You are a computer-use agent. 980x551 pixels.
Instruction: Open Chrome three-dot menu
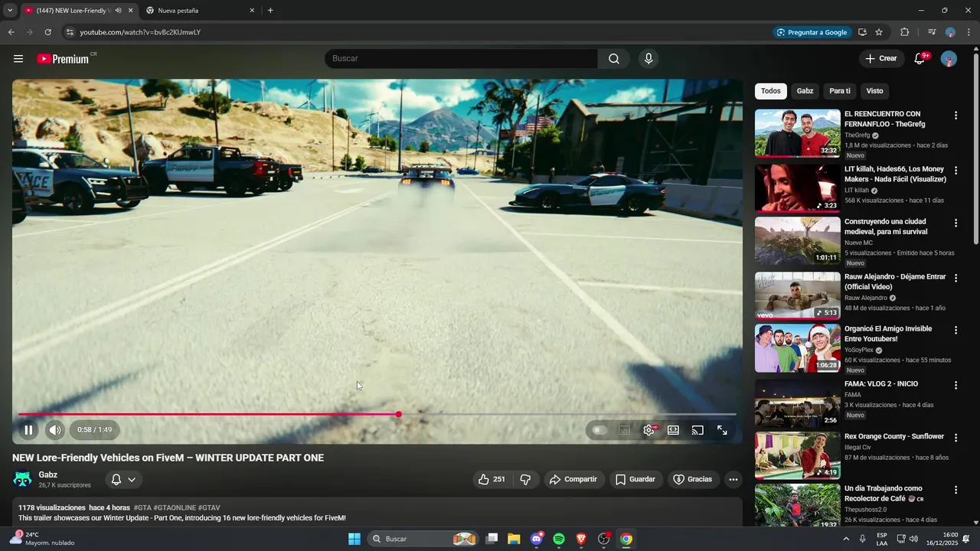point(969,32)
